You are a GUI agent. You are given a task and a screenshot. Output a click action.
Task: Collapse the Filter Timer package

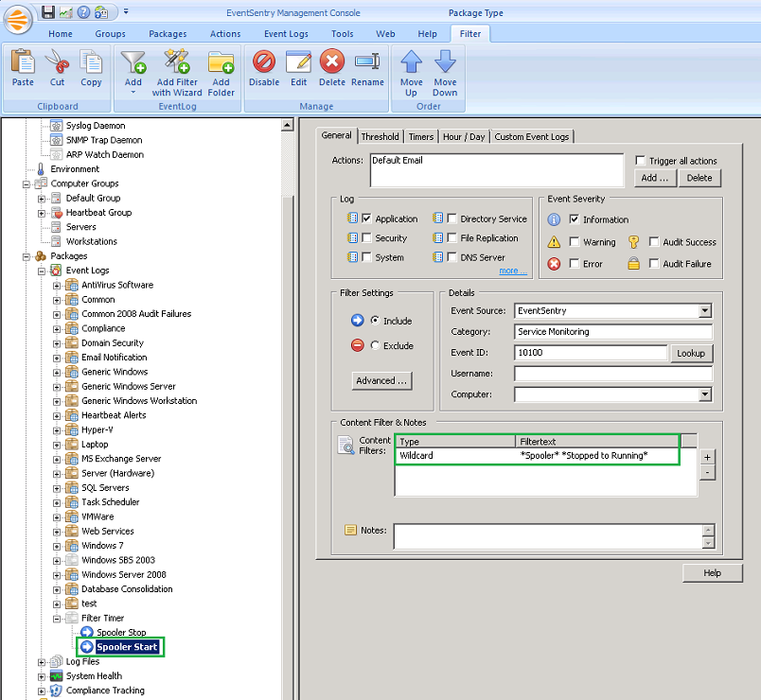pos(57,619)
